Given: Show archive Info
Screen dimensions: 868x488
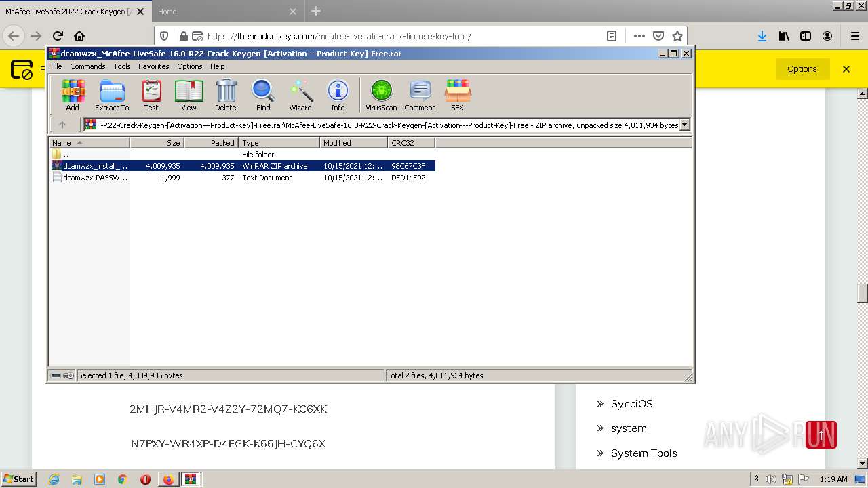Looking at the screenshot, I should (x=338, y=95).
